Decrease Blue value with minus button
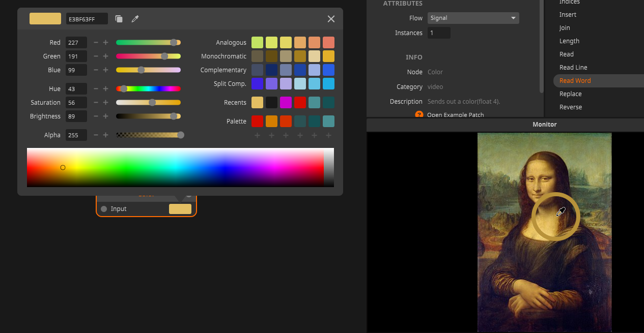The width and height of the screenshot is (644, 333). [x=96, y=70]
